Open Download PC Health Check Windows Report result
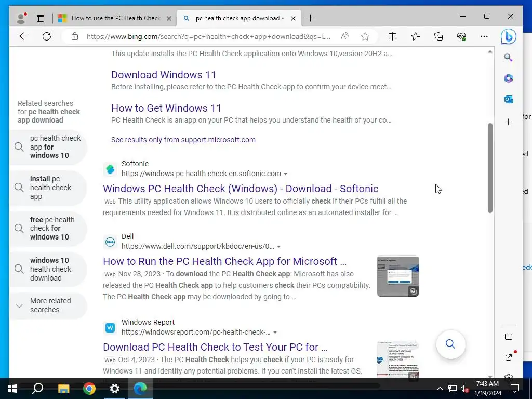 click(215, 347)
